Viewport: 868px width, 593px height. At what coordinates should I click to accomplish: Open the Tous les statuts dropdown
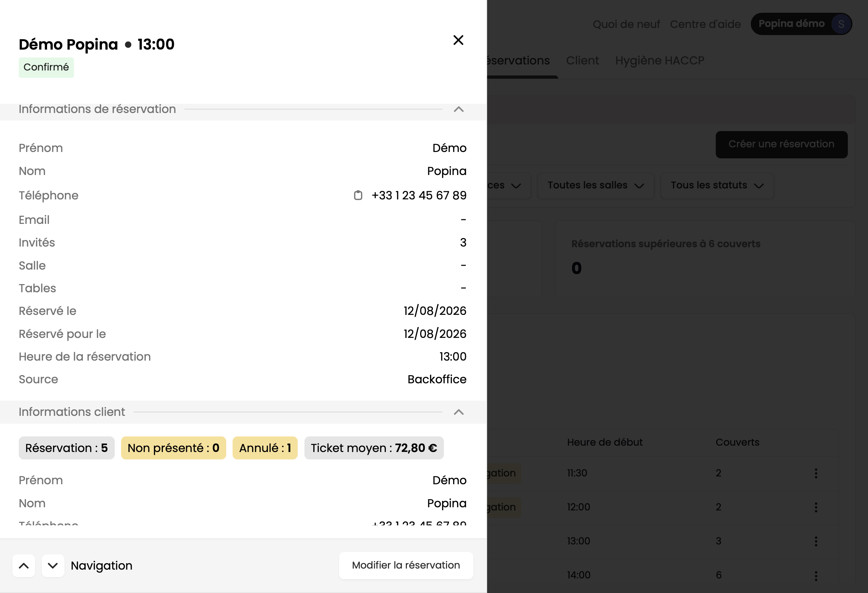click(717, 185)
